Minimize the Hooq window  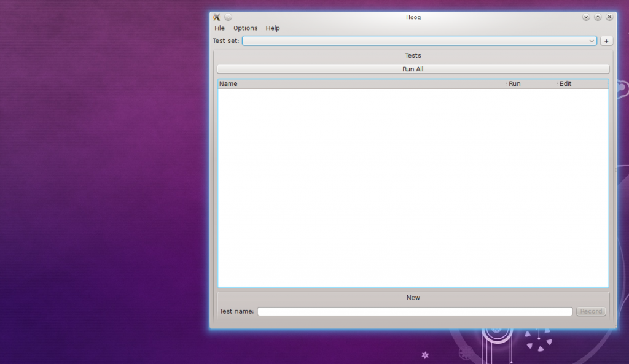point(586,17)
